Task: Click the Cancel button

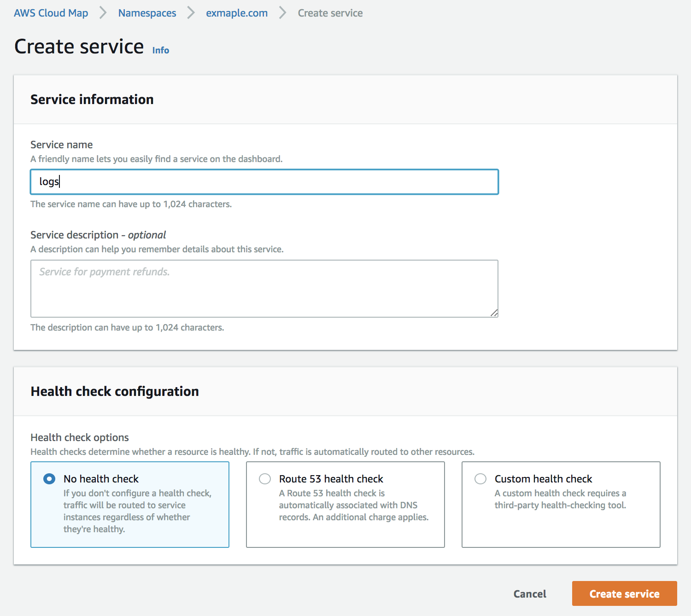Action: tap(530, 594)
